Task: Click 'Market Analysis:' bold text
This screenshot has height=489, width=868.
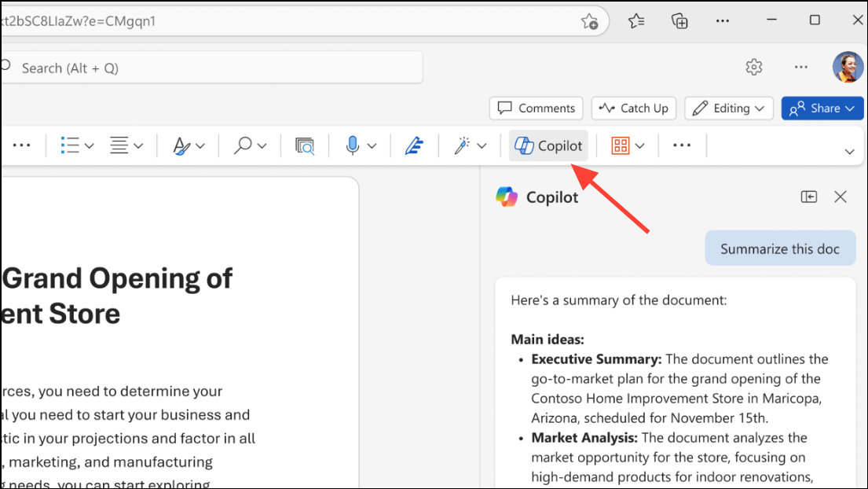Action: (x=584, y=437)
